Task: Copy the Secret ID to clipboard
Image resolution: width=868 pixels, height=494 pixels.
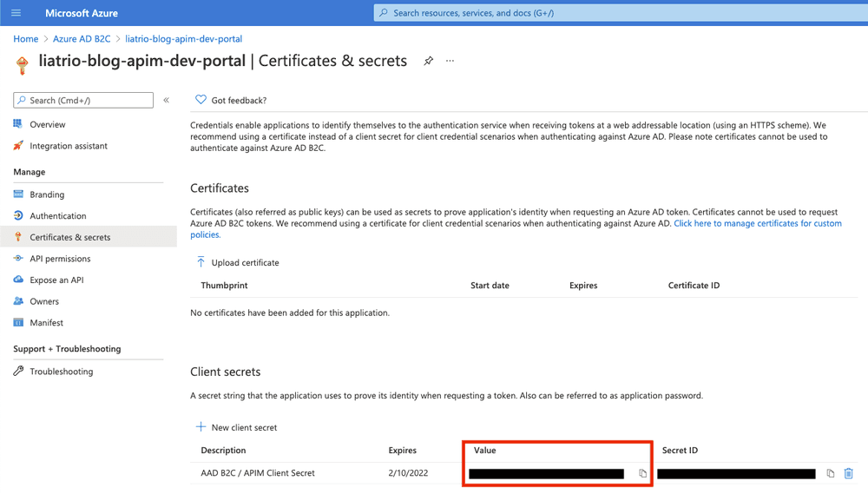Action: pyautogui.click(x=831, y=473)
